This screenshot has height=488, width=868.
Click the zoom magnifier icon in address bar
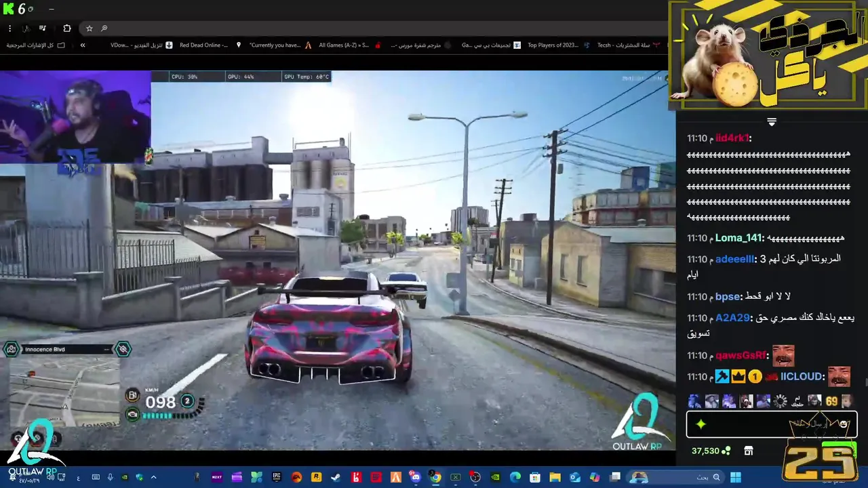click(104, 28)
